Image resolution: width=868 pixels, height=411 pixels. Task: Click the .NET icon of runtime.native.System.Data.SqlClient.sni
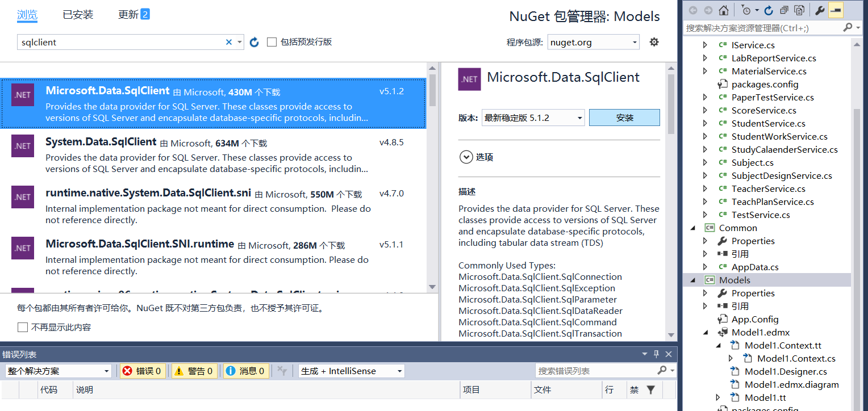coord(23,197)
